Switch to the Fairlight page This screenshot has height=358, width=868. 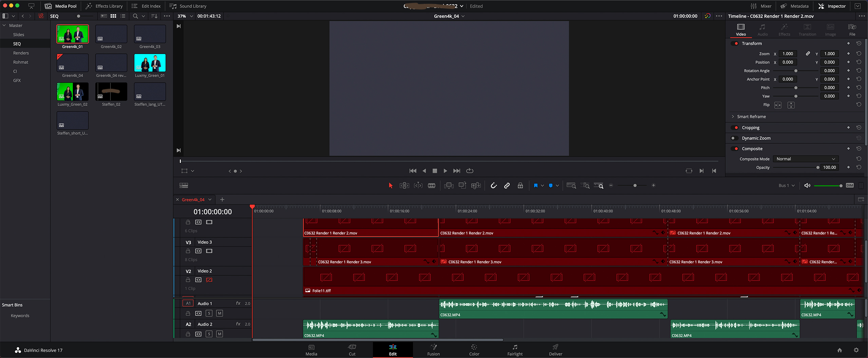(515, 350)
